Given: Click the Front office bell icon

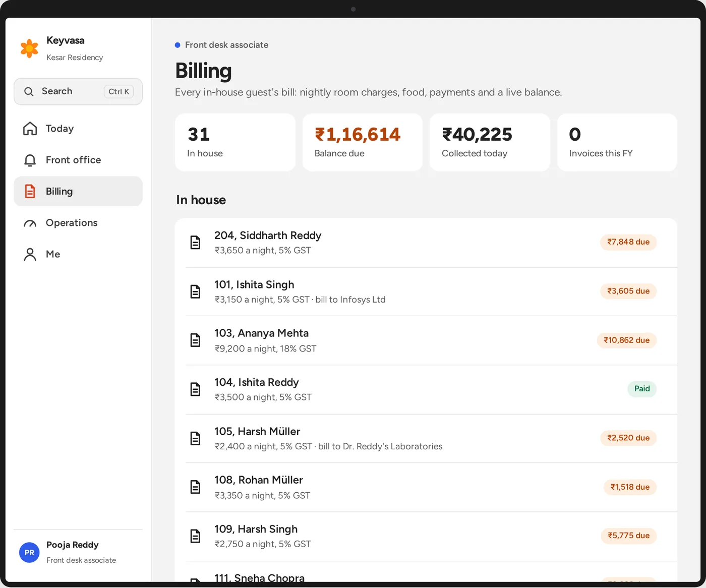Looking at the screenshot, I should [x=30, y=160].
